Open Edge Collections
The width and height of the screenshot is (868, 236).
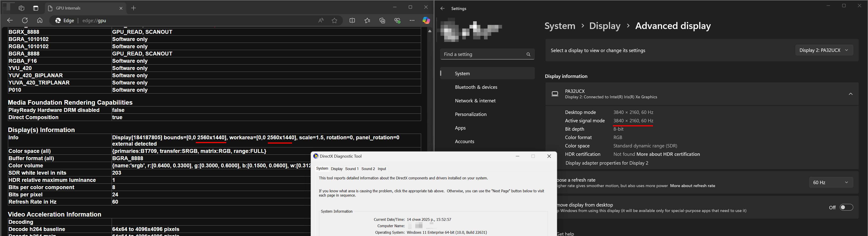pyautogui.click(x=382, y=21)
